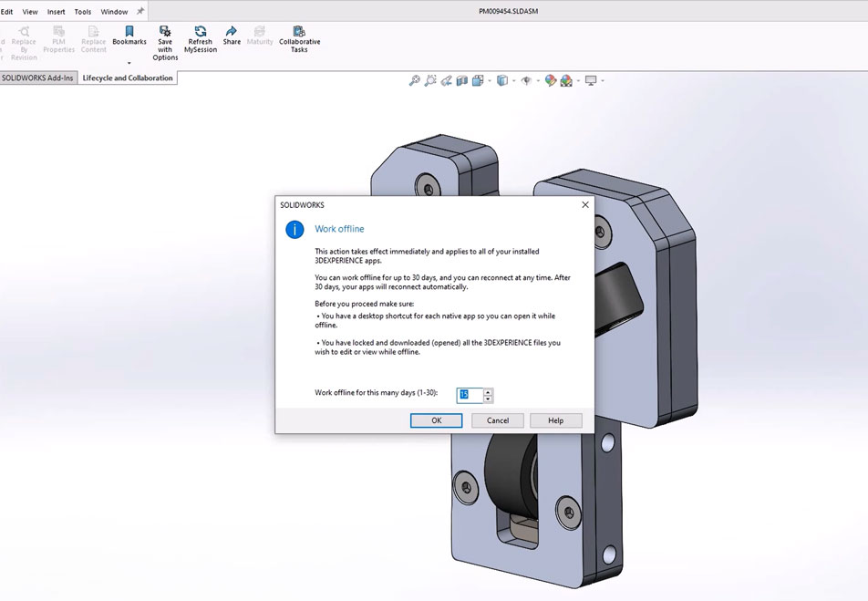Click the Help button
868x601 pixels.
(x=556, y=420)
